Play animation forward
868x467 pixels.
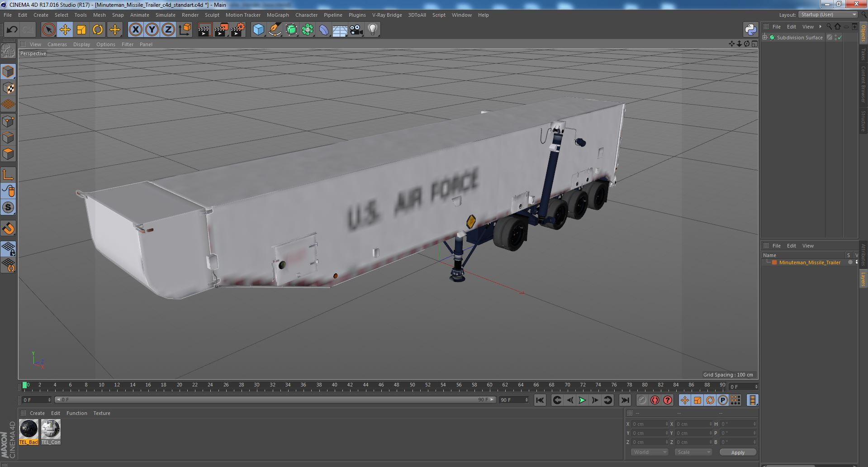pyautogui.click(x=582, y=400)
